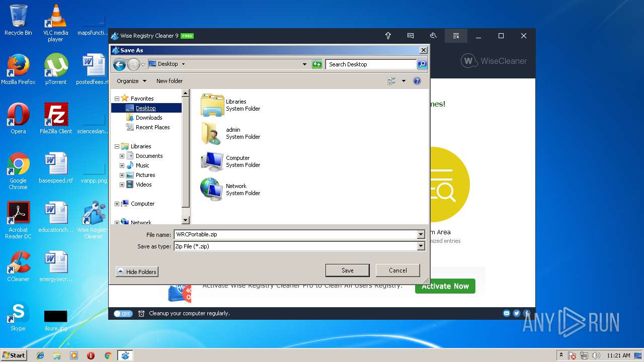644x362 pixels.
Task: Expand the Computer tree node
Action: tap(117, 204)
